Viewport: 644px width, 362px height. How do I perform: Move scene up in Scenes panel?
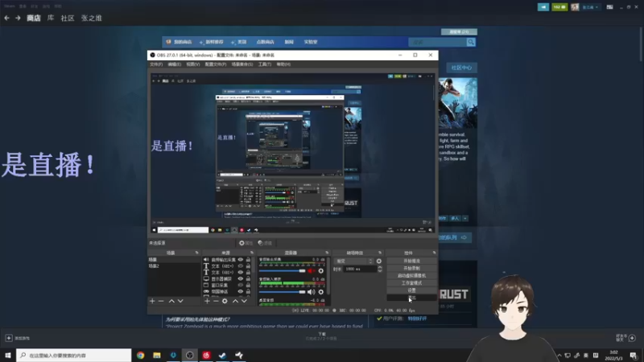[x=171, y=301]
